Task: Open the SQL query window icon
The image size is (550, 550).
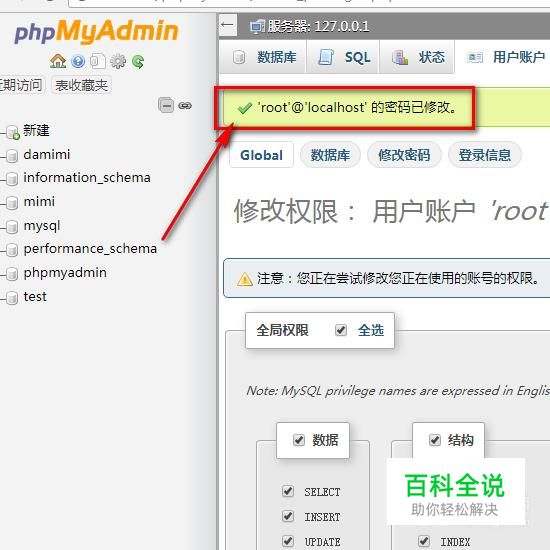Action: point(98,61)
